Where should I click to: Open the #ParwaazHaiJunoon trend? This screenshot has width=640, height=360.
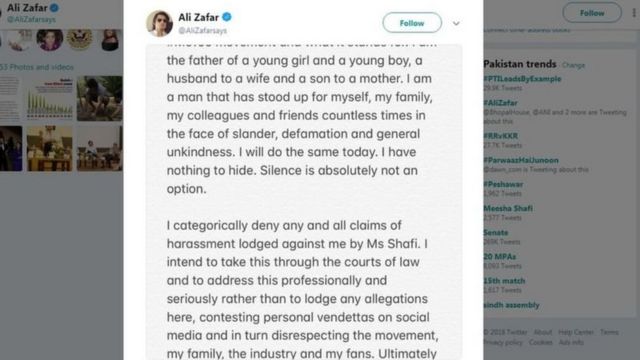tap(521, 160)
